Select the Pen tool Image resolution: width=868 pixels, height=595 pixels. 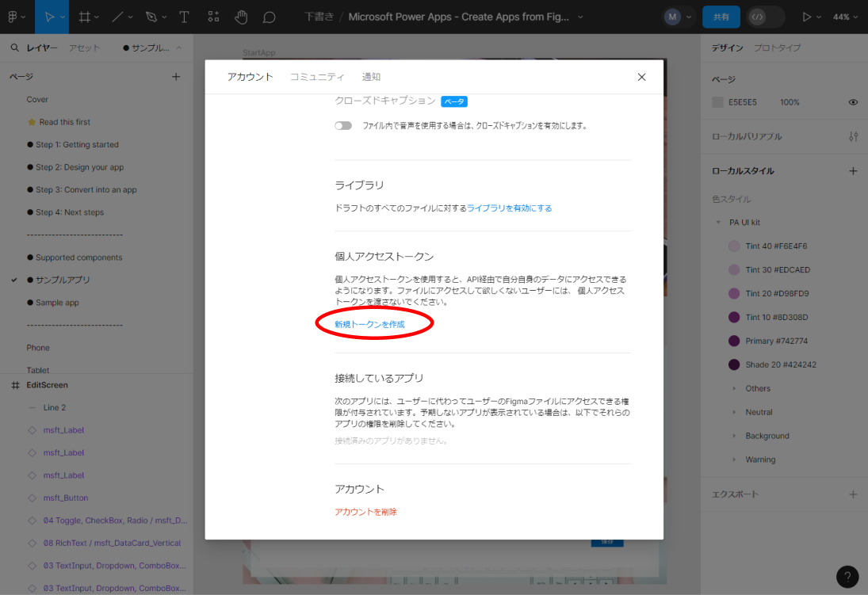point(151,17)
